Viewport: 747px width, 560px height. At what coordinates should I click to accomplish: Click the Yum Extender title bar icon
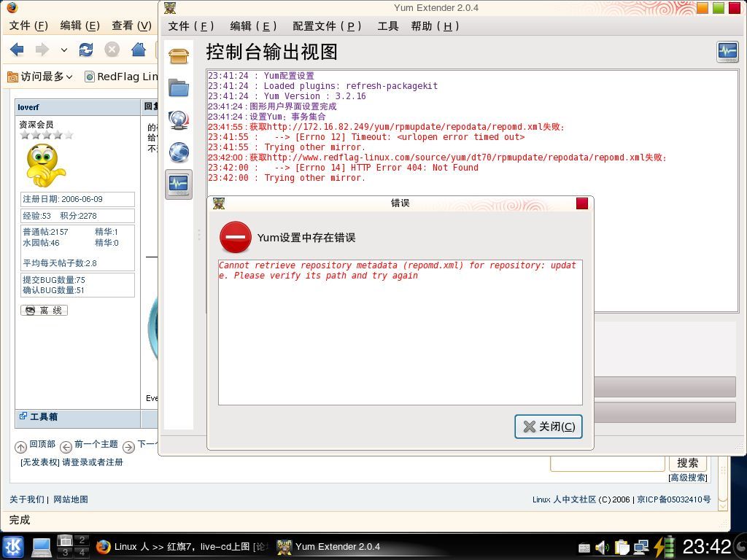170,7
